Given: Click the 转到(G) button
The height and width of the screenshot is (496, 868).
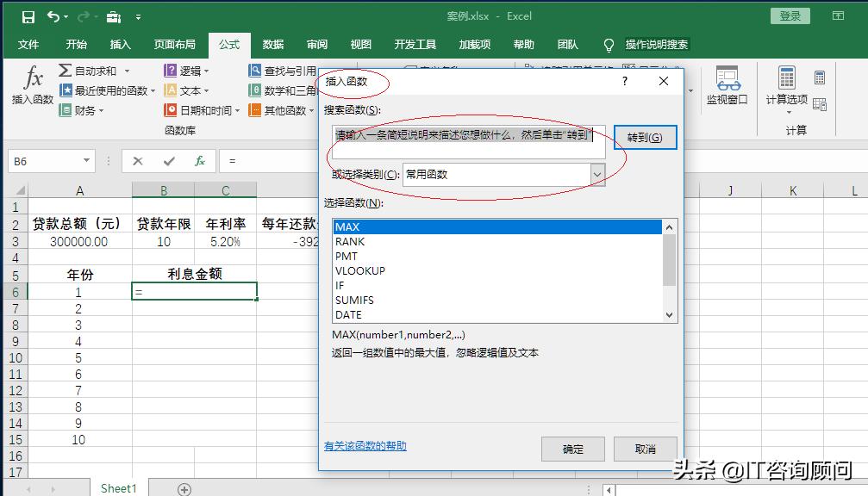Looking at the screenshot, I should 646,137.
